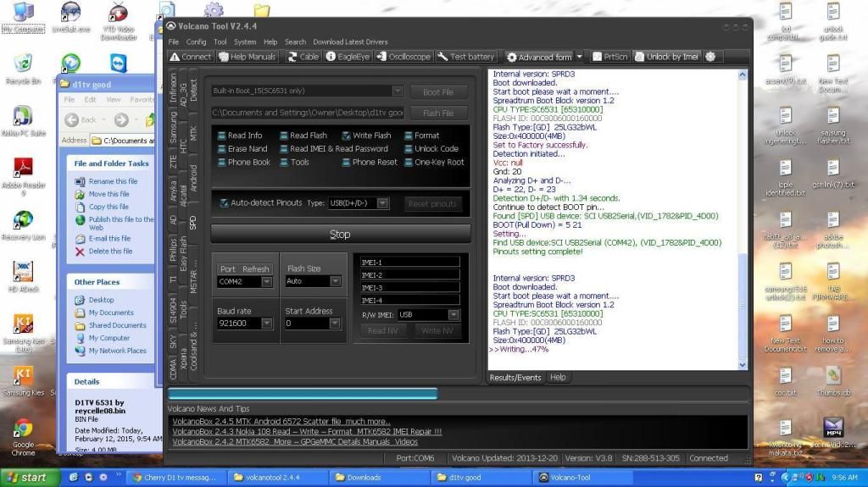This screenshot has width=868, height=487.
Task: Click the IMEI-1 input field
Action: point(409,263)
